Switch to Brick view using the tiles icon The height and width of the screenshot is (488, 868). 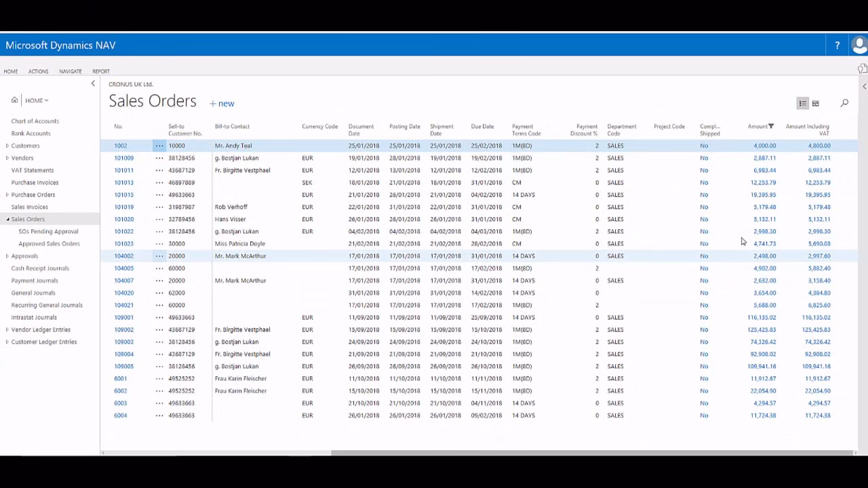[x=816, y=103]
